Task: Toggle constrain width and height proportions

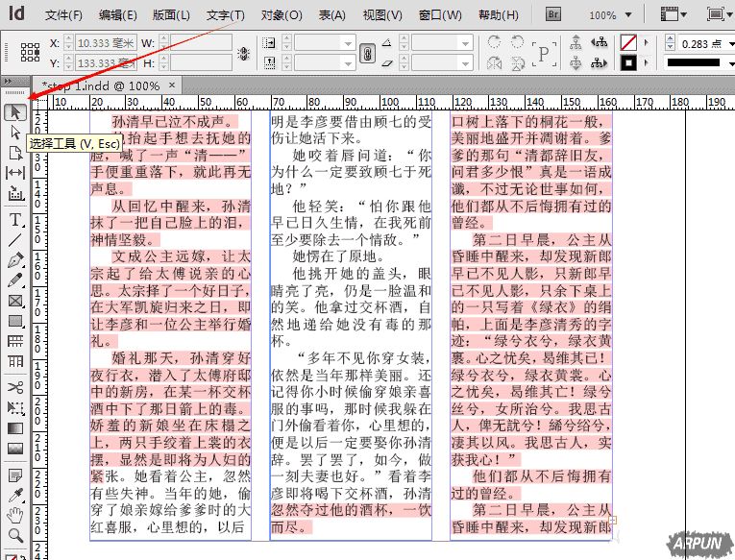Action: 243,54
